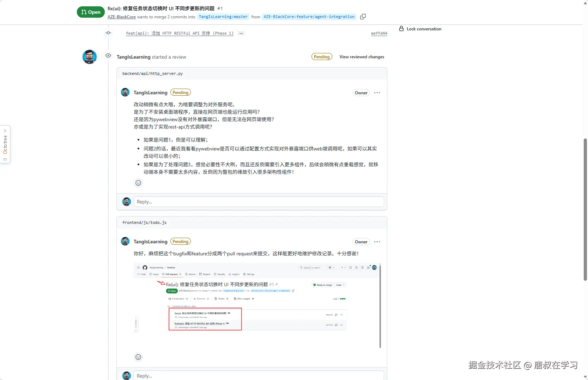Screen dimensions: 588x380
Task: Open the kebab menu on the http_server.py review comment
Action: coord(377,93)
